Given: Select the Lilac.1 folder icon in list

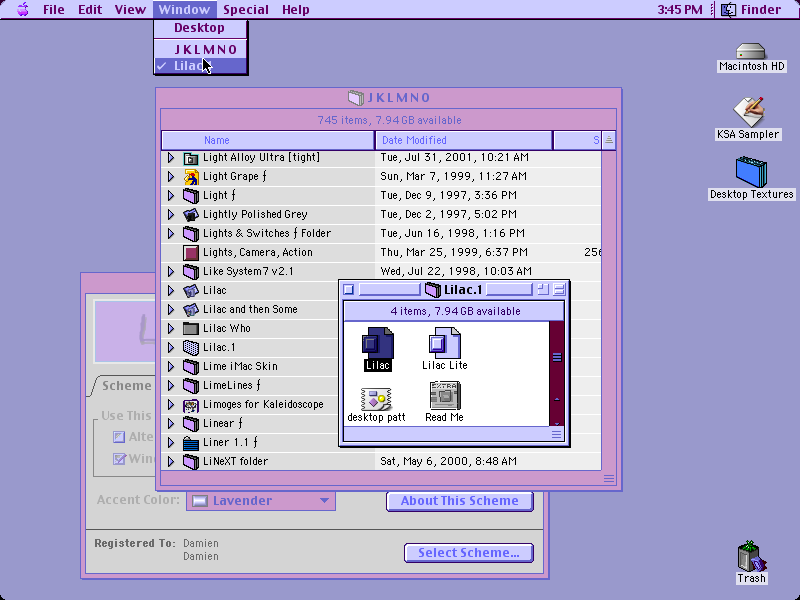Looking at the screenshot, I should point(190,347).
